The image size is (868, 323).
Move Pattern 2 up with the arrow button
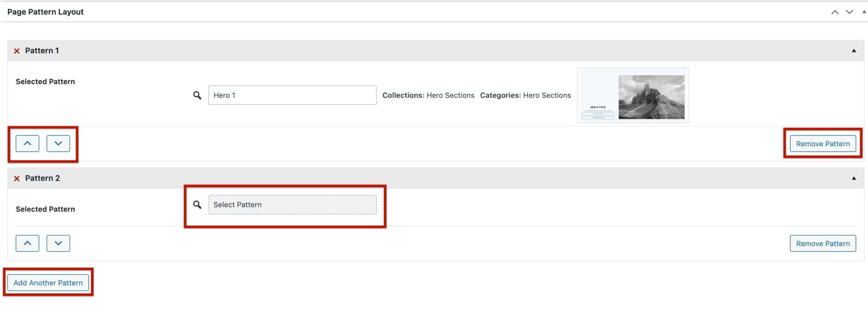tap(27, 243)
